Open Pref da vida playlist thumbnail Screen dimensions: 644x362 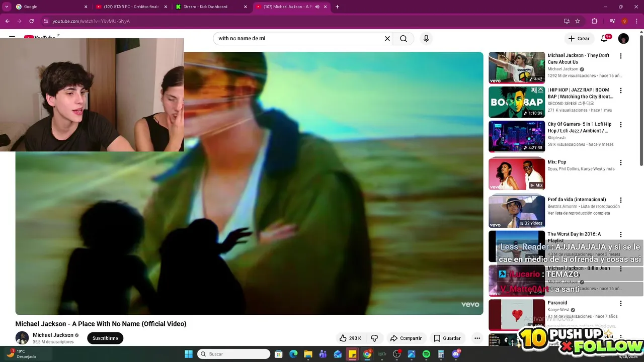click(517, 212)
